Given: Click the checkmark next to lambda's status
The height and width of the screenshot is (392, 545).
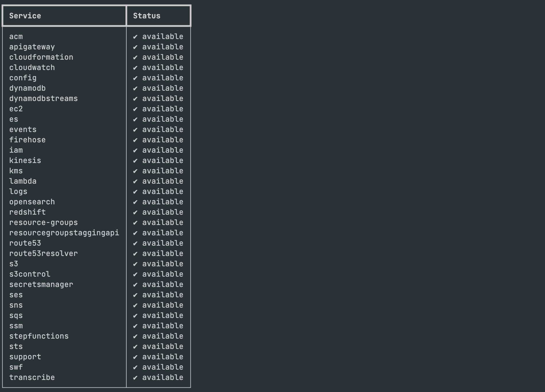Looking at the screenshot, I should tap(135, 181).
